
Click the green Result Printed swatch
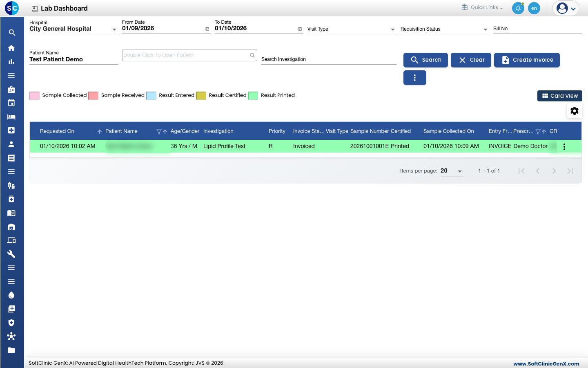(253, 96)
